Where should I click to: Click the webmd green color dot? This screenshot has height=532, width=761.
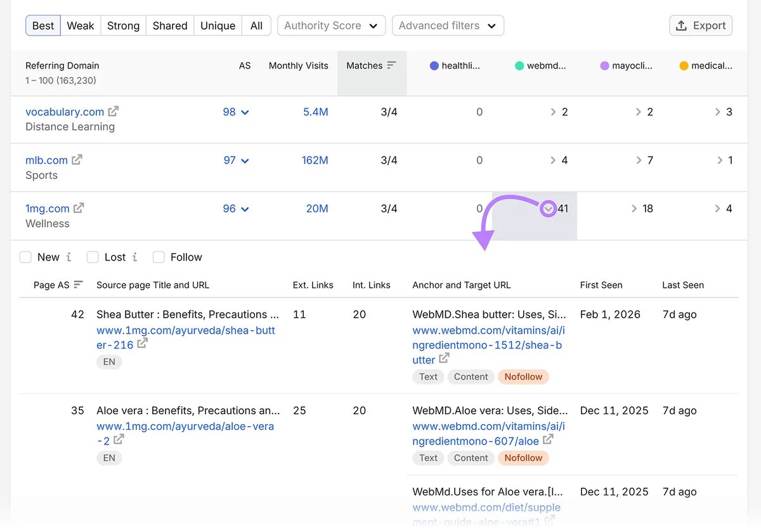click(x=519, y=65)
